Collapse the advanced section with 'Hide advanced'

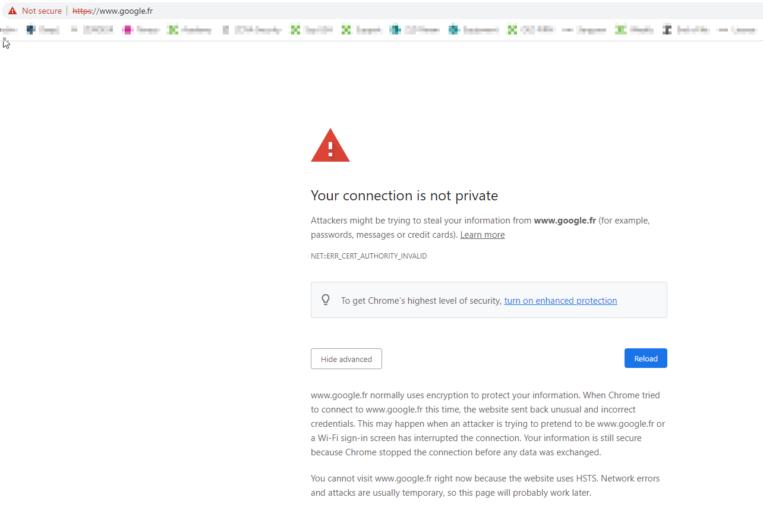click(346, 358)
